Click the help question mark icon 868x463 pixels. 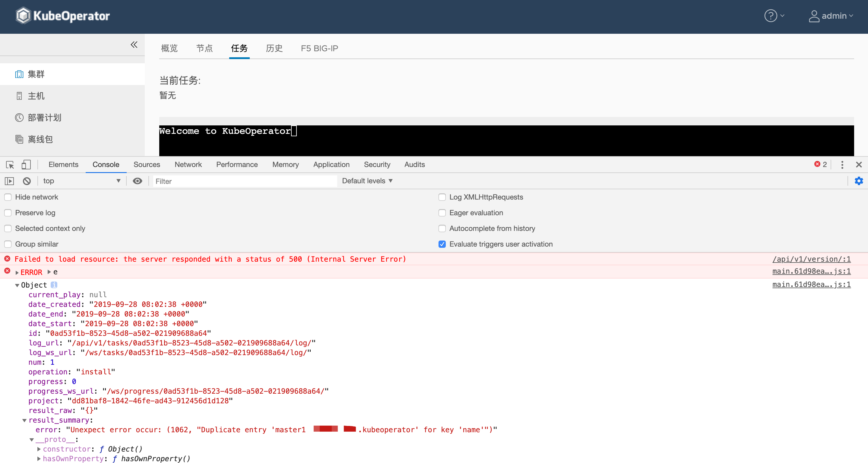click(x=771, y=16)
